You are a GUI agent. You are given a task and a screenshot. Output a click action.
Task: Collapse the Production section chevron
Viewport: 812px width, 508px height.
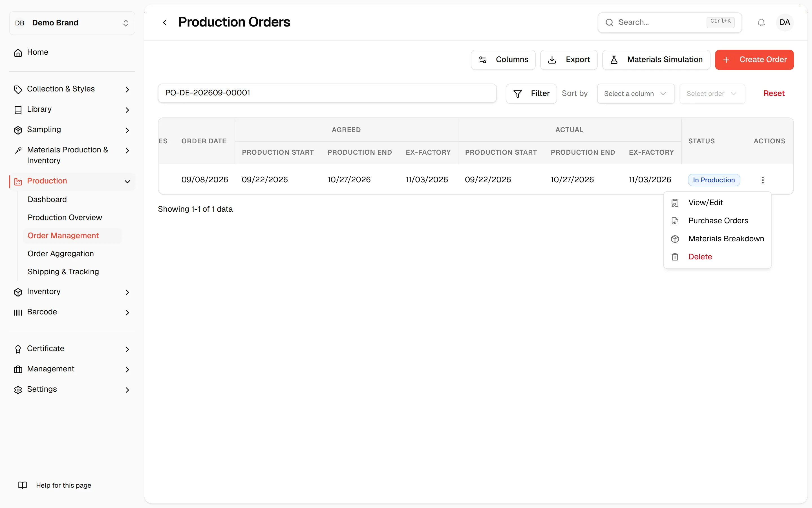(127, 181)
